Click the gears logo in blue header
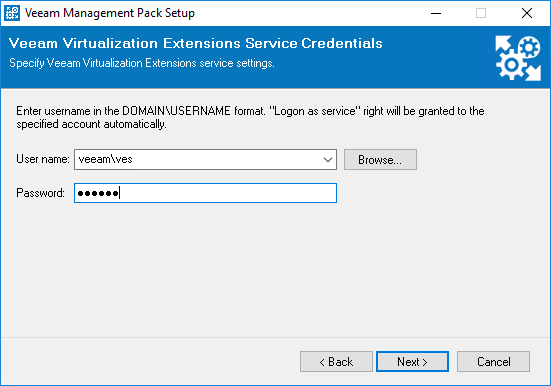 (x=518, y=58)
